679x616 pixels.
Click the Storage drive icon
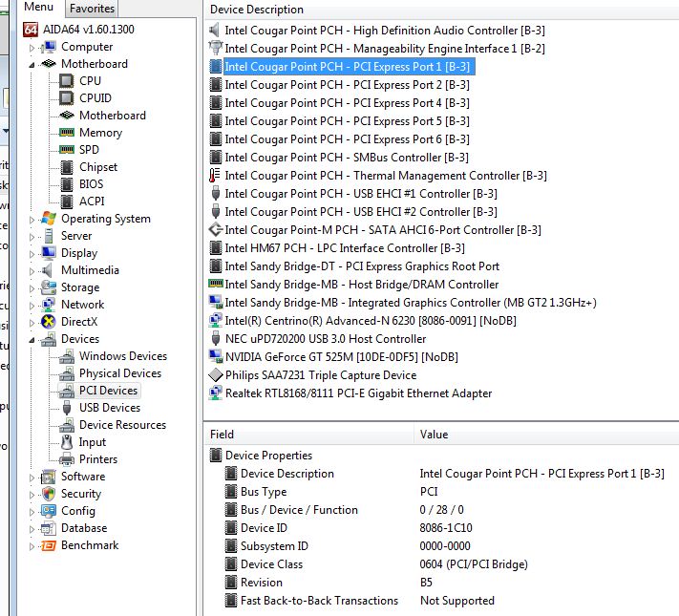coord(49,287)
